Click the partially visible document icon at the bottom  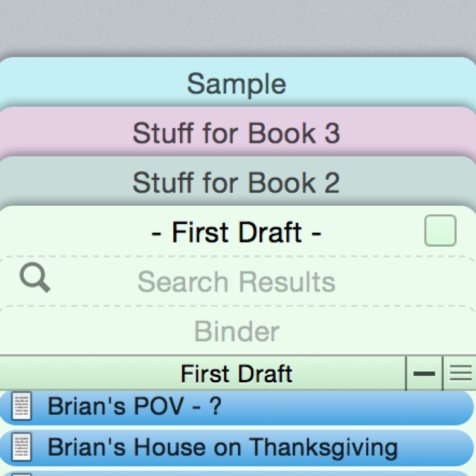[x=22, y=473]
